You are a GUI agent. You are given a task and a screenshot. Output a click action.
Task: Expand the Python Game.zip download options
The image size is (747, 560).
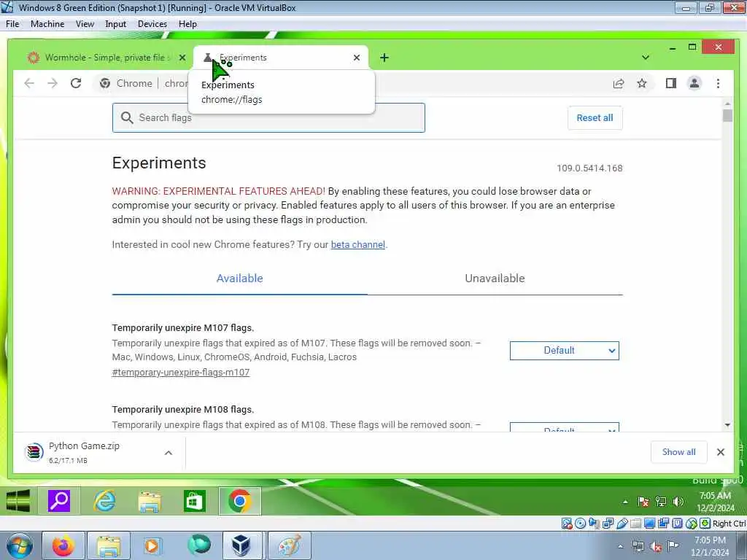[169, 453]
